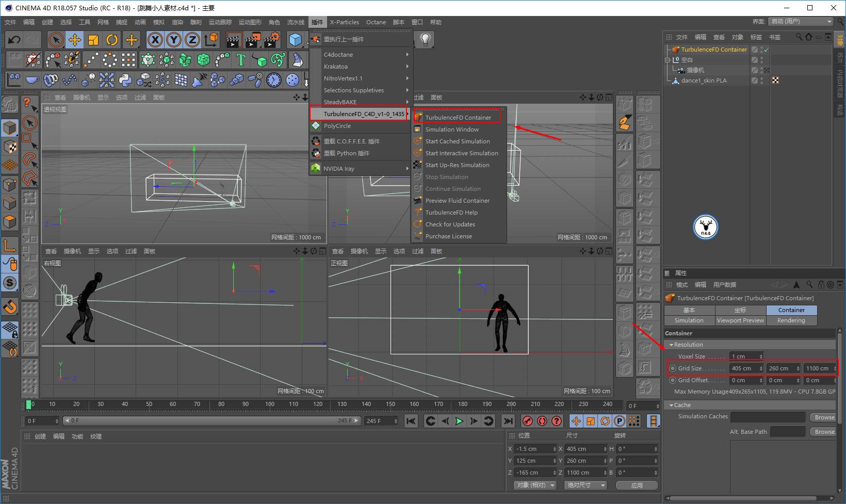Click the timeline filmstrip icon
Image resolution: width=846 pixels, height=504 pixels.
click(654, 421)
